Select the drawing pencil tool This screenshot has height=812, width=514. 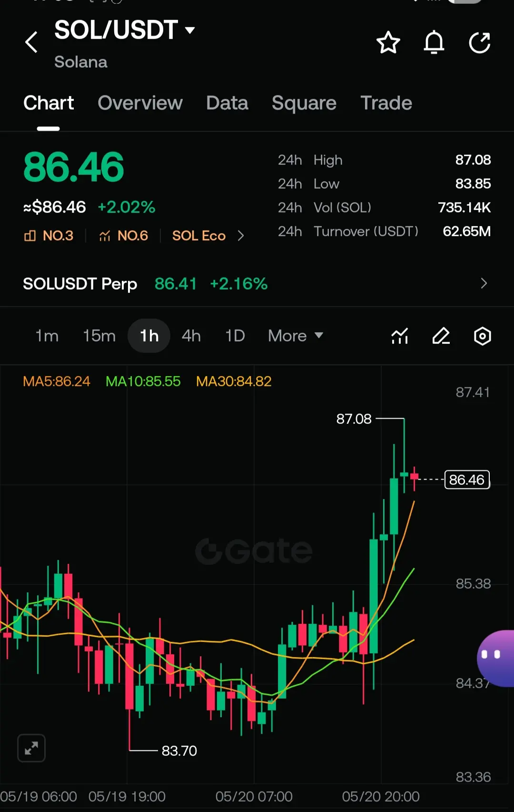(441, 336)
